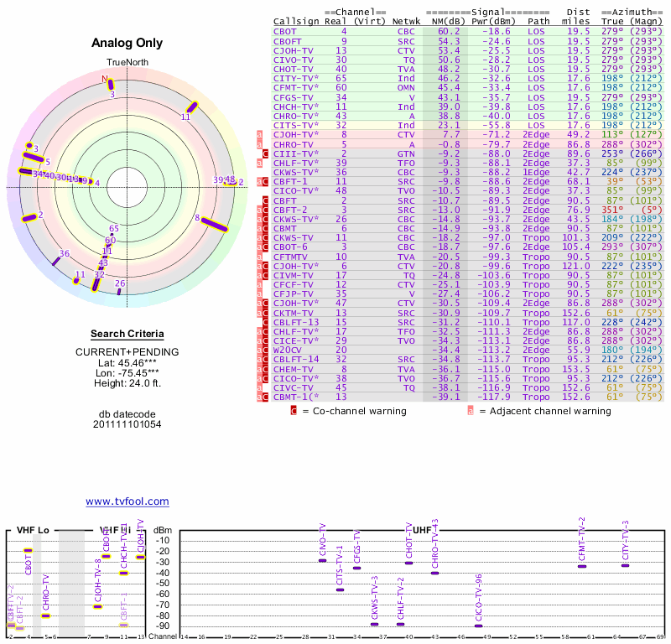Select the channel 36 marker on radar plot
Viewport: 671px width, 644px height.
(57, 261)
